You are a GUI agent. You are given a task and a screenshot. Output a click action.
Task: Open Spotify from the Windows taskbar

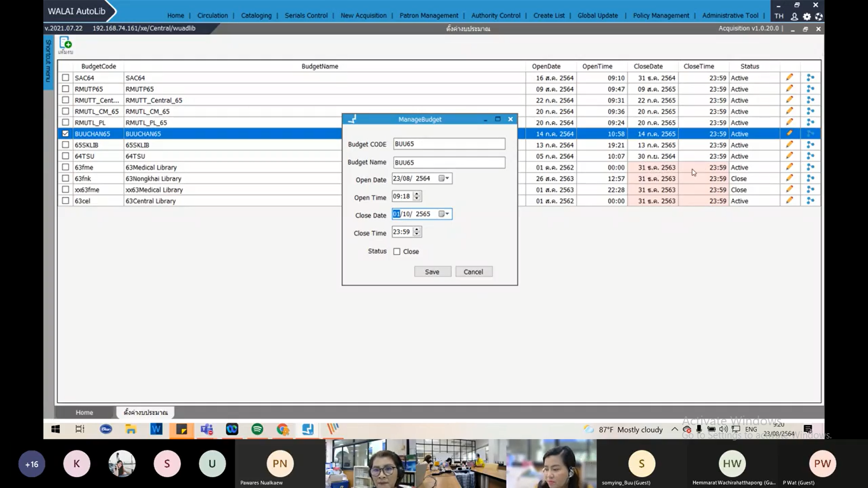pyautogui.click(x=257, y=430)
